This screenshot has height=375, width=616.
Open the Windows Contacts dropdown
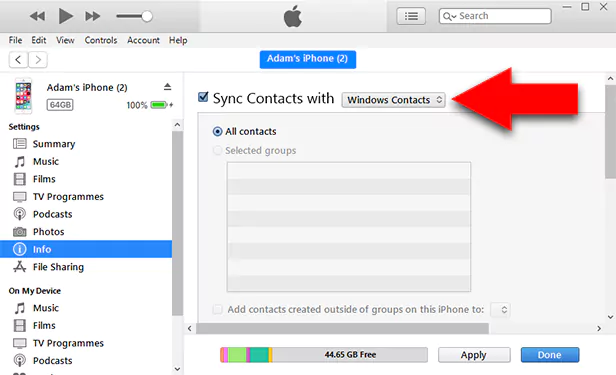point(394,100)
